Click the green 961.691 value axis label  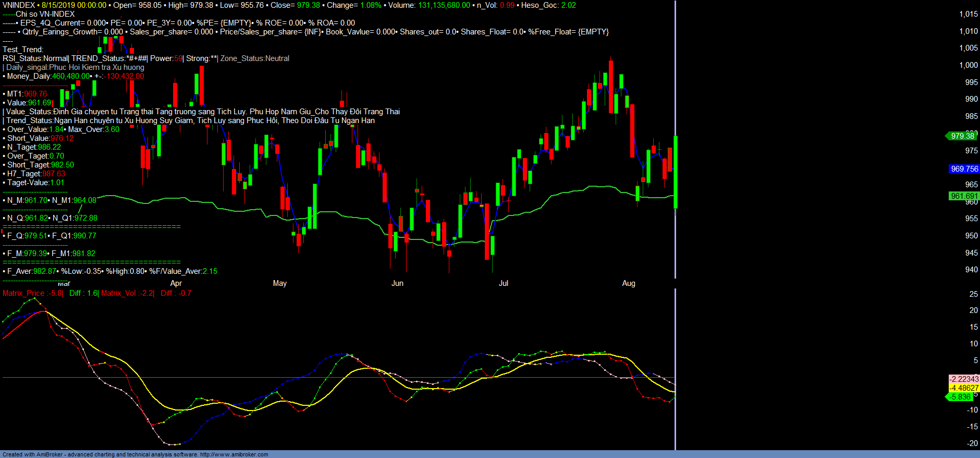(x=964, y=196)
